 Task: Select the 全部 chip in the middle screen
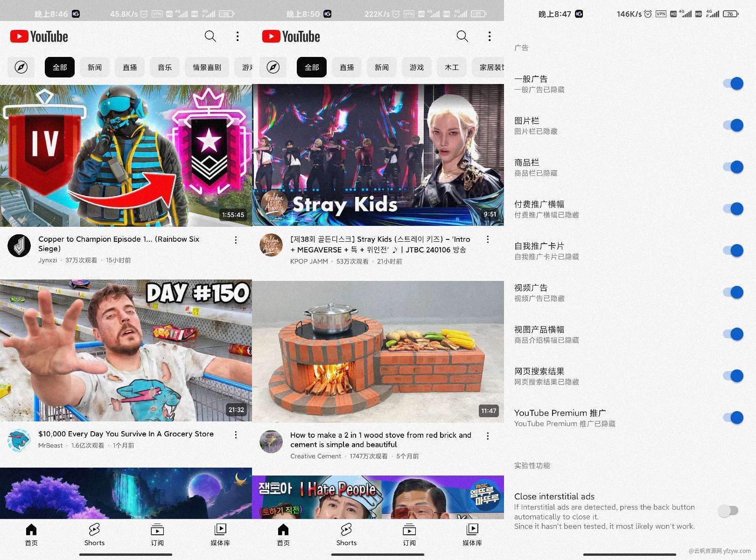312,67
